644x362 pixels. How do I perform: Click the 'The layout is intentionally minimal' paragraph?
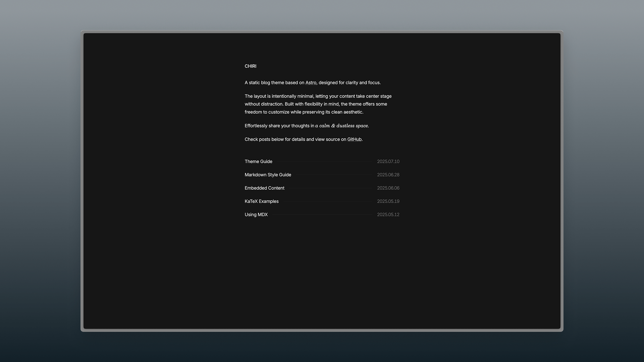coord(318,104)
